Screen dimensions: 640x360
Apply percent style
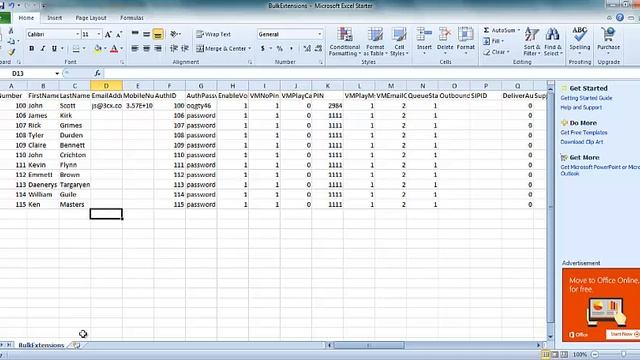click(x=280, y=49)
